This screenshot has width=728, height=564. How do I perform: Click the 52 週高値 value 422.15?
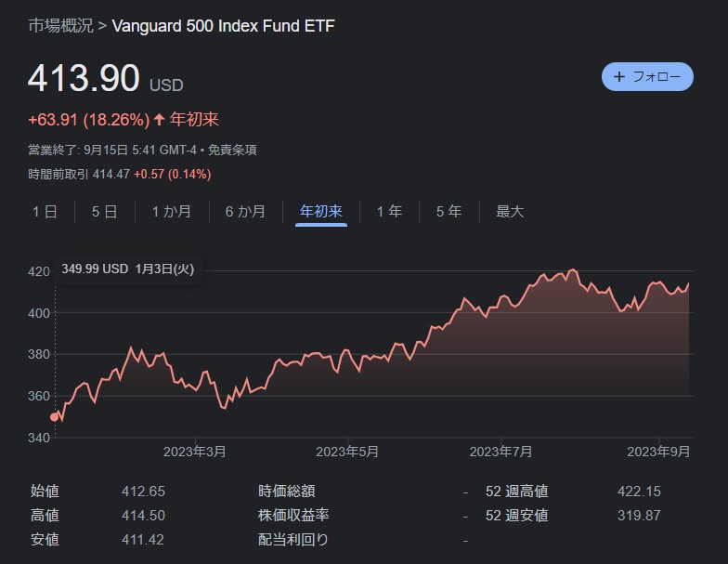tap(639, 492)
